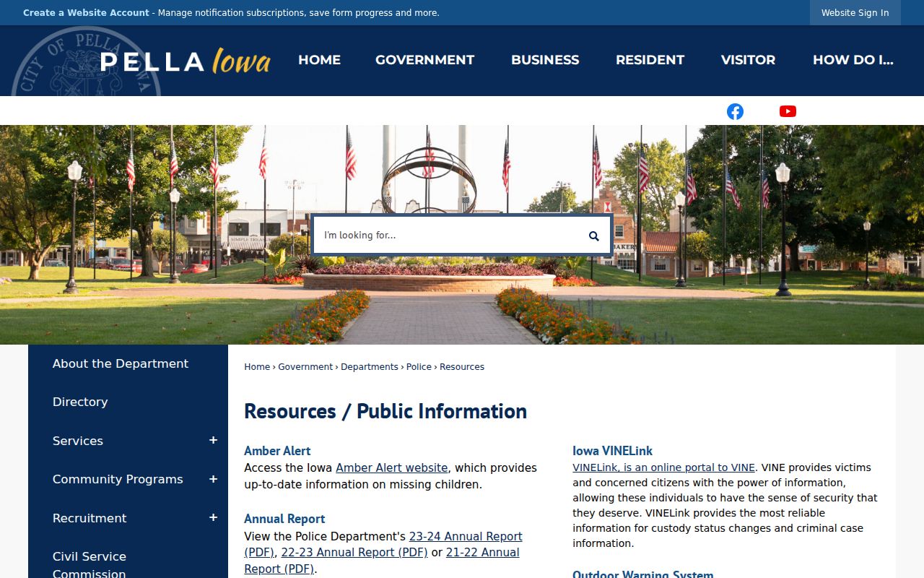The width and height of the screenshot is (924, 578).
Task: Open the Business main menu
Action: pos(545,60)
